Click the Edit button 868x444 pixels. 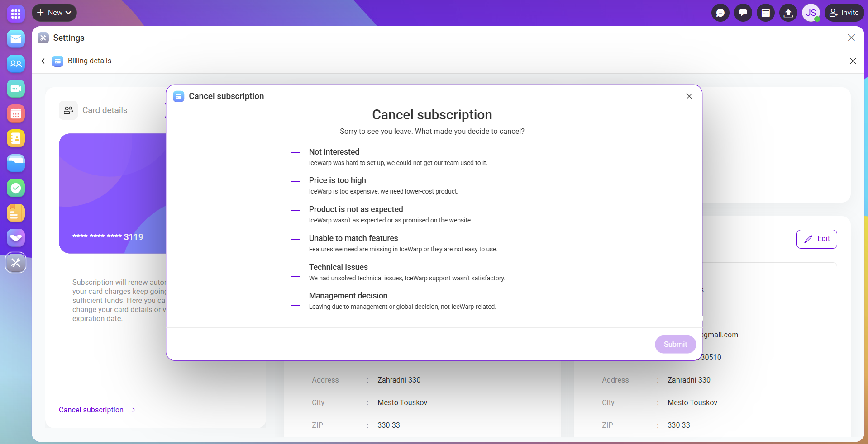[816, 239]
